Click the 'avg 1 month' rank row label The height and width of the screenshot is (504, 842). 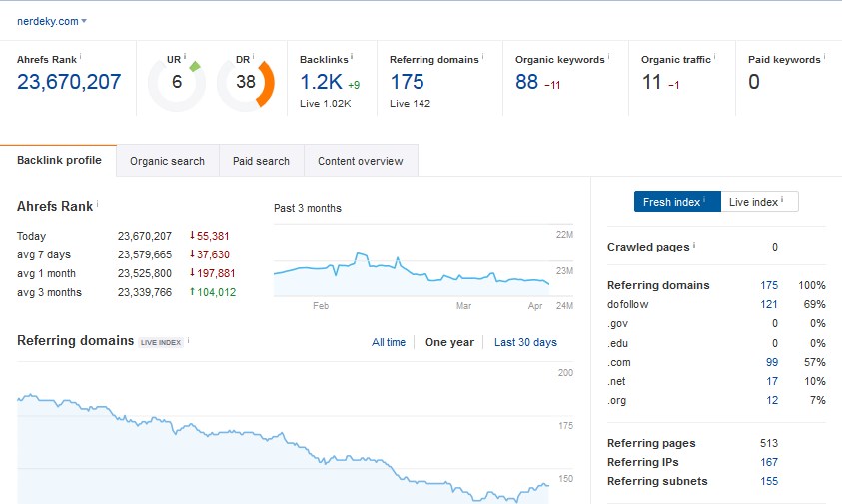(x=46, y=273)
